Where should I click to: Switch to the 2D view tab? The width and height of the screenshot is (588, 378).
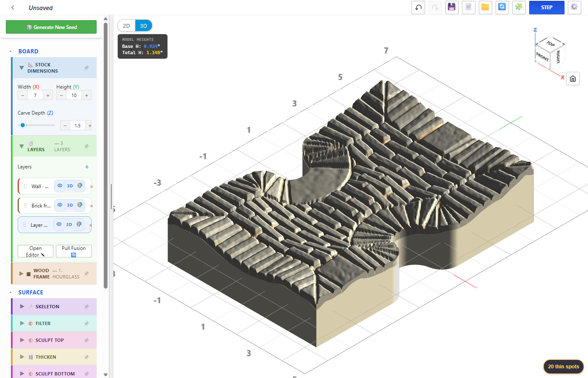pos(126,26)
